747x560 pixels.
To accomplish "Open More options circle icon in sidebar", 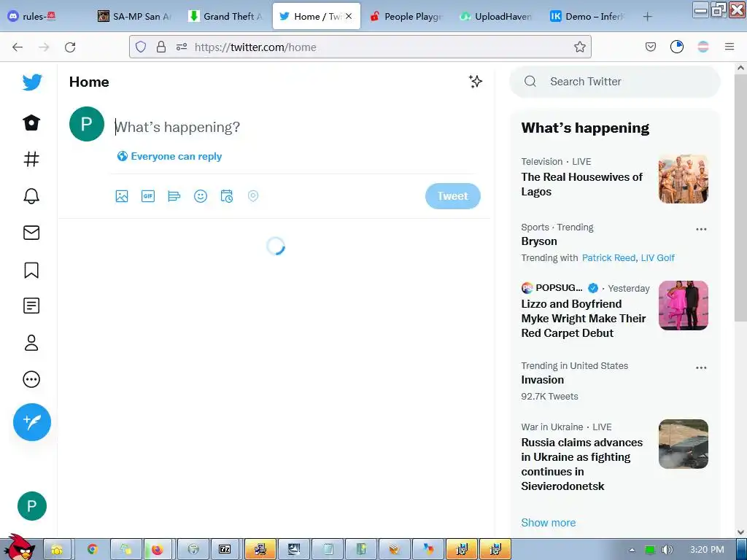I will 31,379.
